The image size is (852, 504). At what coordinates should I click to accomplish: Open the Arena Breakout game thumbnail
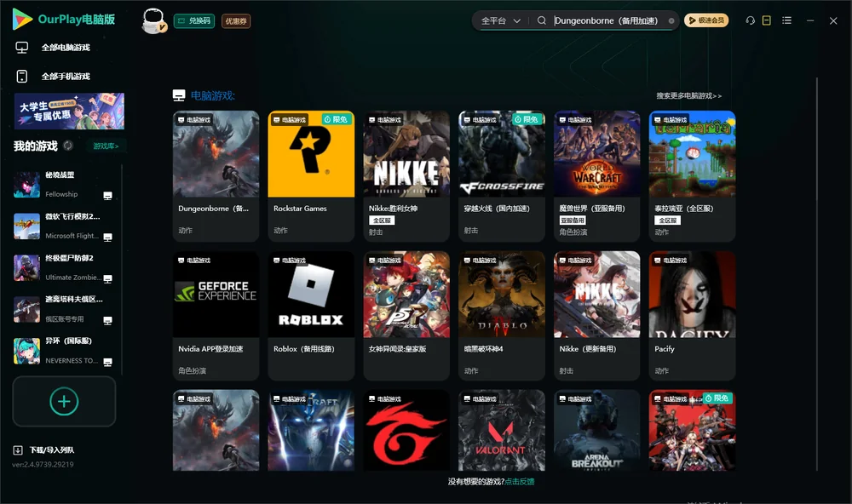[596, 430]
